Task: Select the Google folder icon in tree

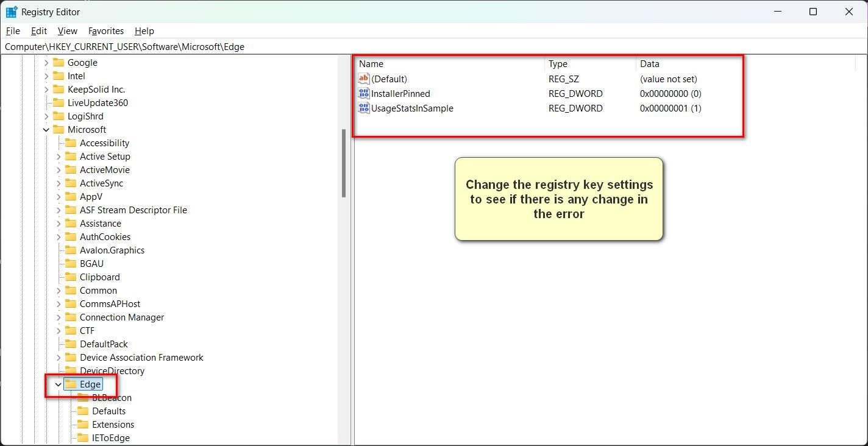Action: 59,62
